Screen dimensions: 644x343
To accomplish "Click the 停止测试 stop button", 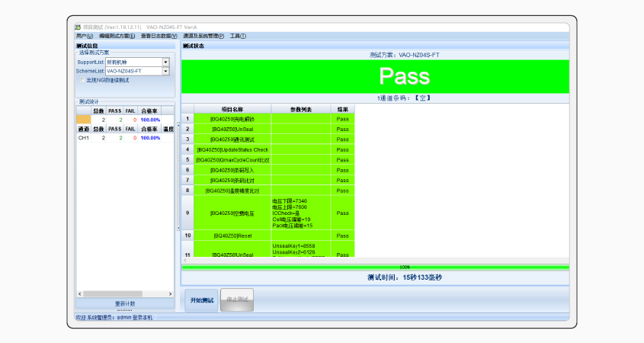I will (x=237, y=300).
